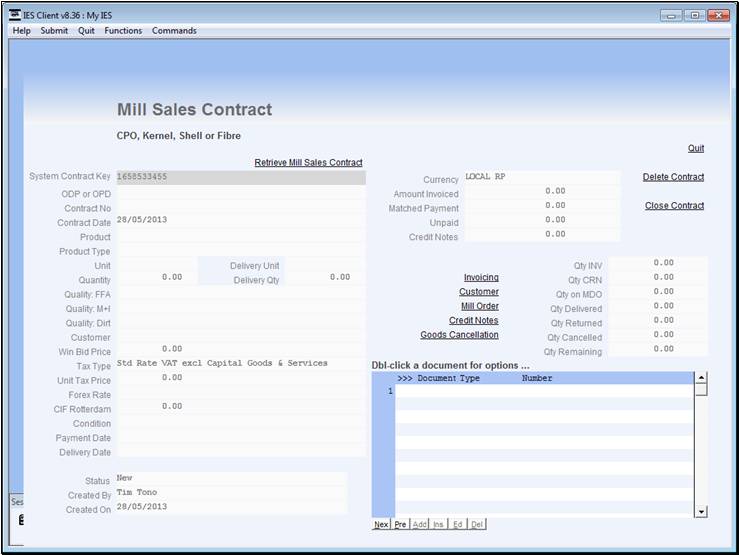Click the Product Type input field
Viewport: 739px width, 555px height.
[241, 251]
